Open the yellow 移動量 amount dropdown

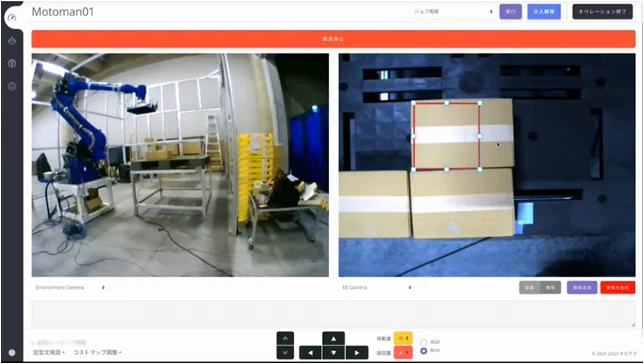coord(403,339)
